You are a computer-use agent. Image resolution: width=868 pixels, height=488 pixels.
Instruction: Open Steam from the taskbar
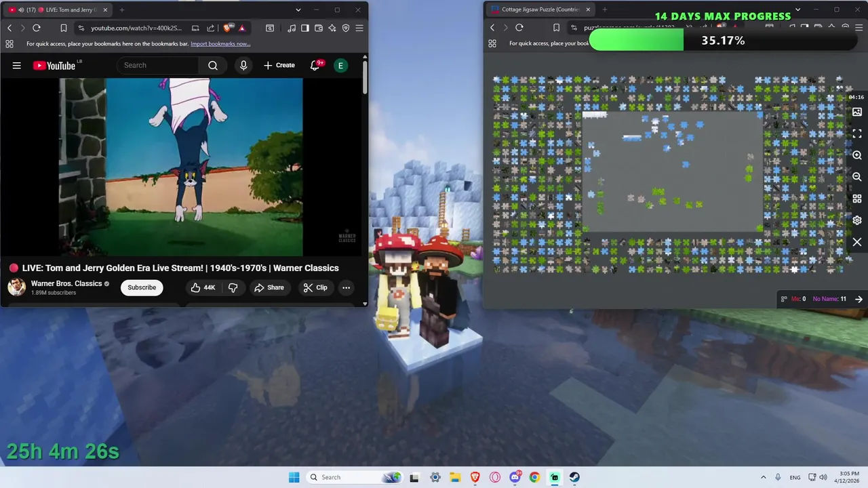coord(574,477)
